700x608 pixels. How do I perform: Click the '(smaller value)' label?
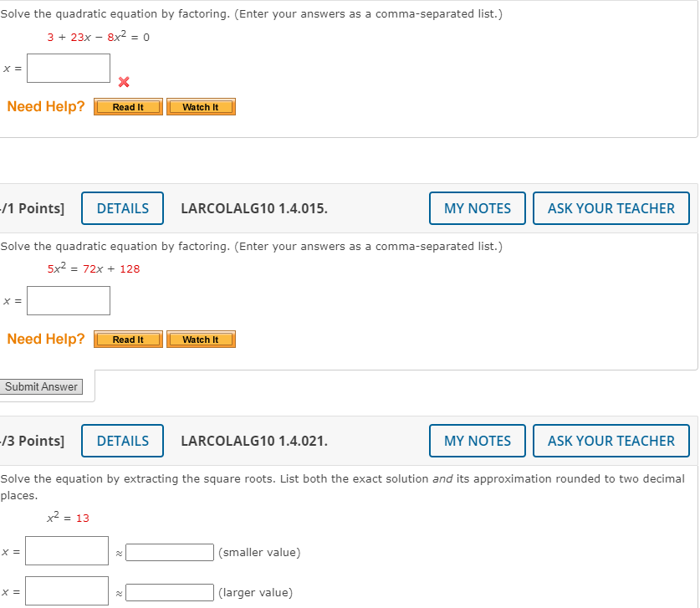coord(259,553)
